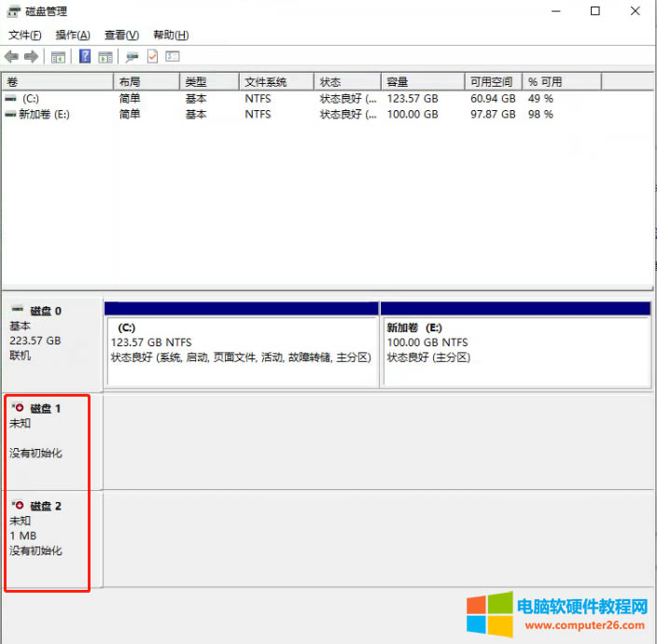Click the show/hide action pane icon
Image resolution: width=657 pixels, height=644 pixels.
[105, 56]
